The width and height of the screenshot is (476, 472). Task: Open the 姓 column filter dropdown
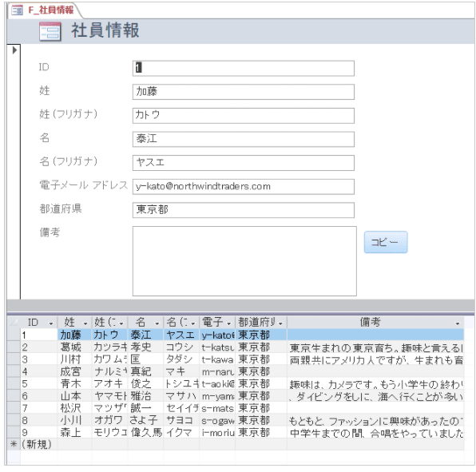85,323
